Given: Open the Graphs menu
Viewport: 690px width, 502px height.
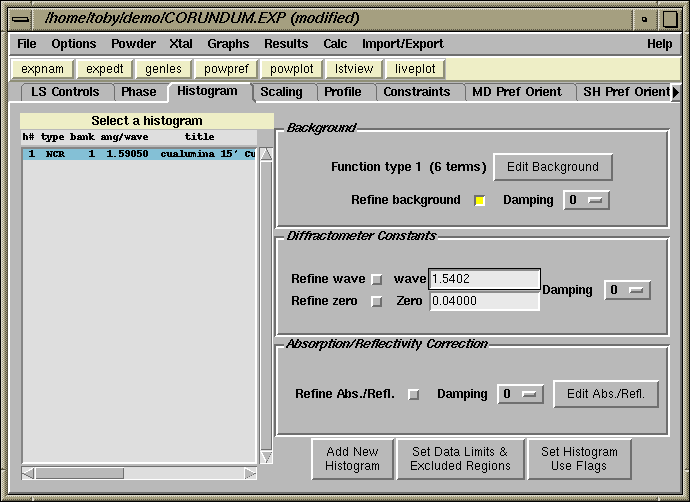Looking at the screenshot, I should coord(228,44).
